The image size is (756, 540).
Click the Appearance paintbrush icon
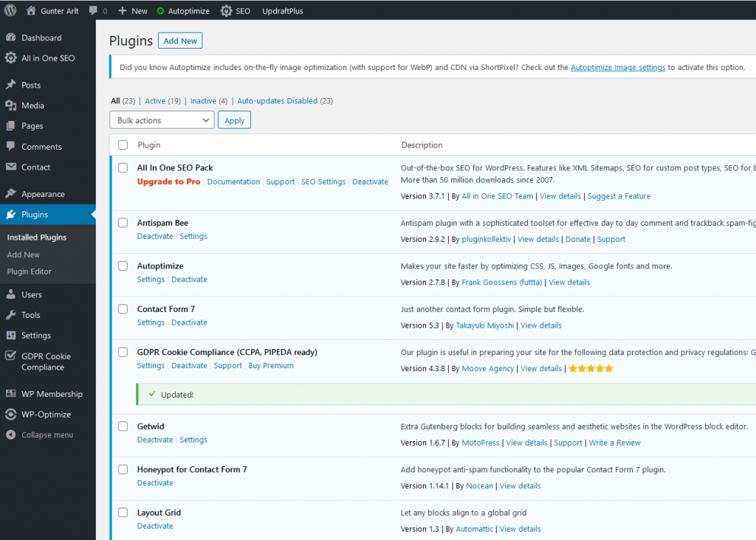[x=10, y=194]
